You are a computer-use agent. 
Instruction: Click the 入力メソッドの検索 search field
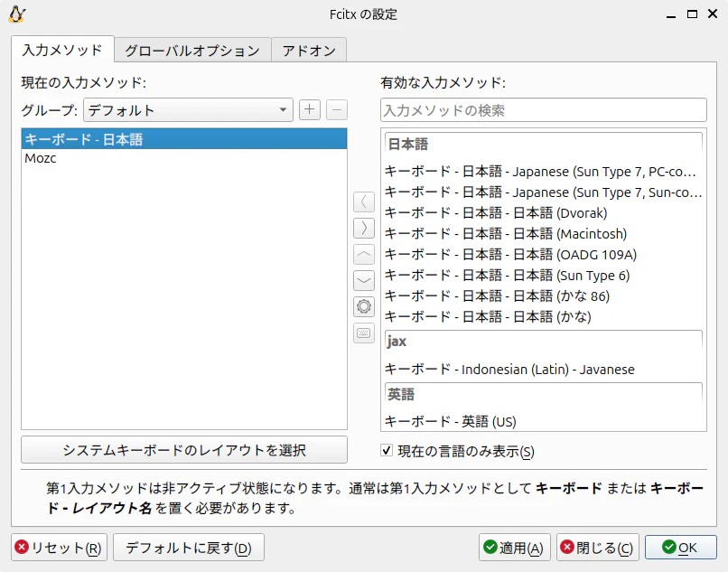(543, 110)
